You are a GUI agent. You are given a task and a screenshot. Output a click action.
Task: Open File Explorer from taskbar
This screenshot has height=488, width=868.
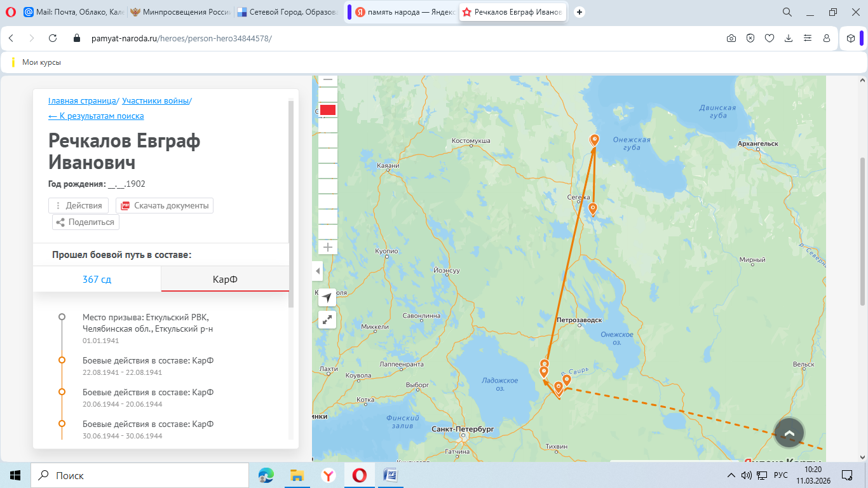[297, 475]
